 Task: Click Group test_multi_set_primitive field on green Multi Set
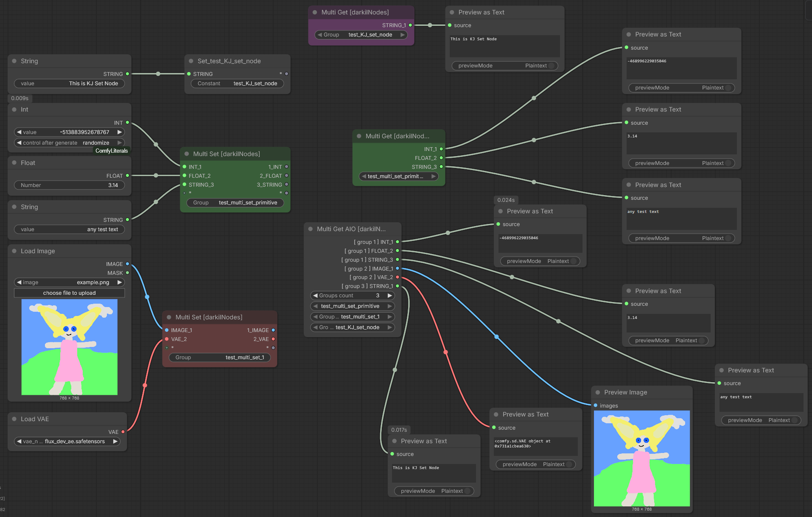point(235,203)
